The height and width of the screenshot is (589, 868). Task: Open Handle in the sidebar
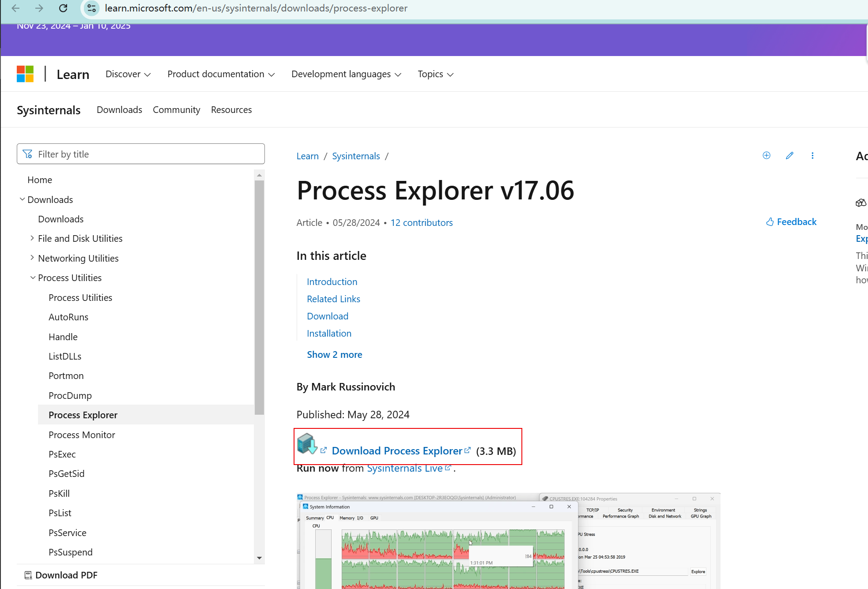coord(63,337)
